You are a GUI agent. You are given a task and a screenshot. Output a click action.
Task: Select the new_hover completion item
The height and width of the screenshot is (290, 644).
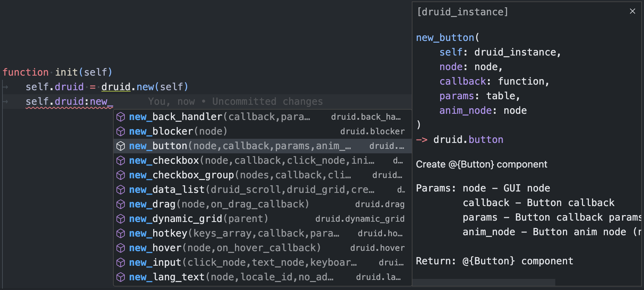tap(225, 248)
